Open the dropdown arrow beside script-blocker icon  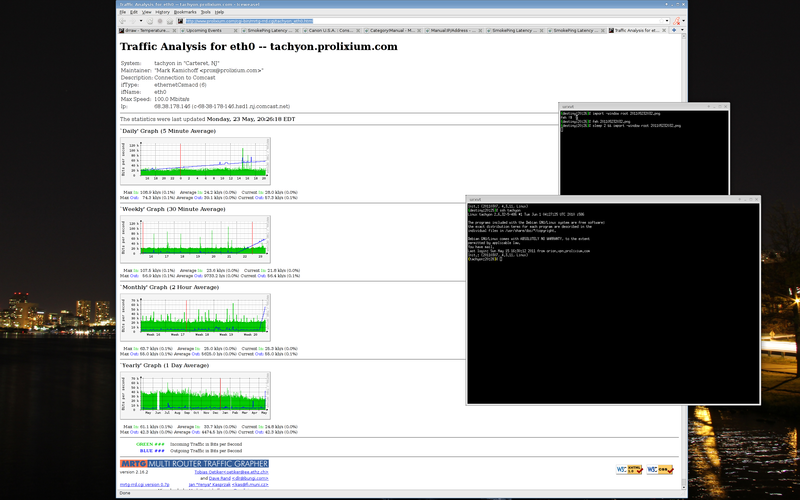(x=683, y=21)
